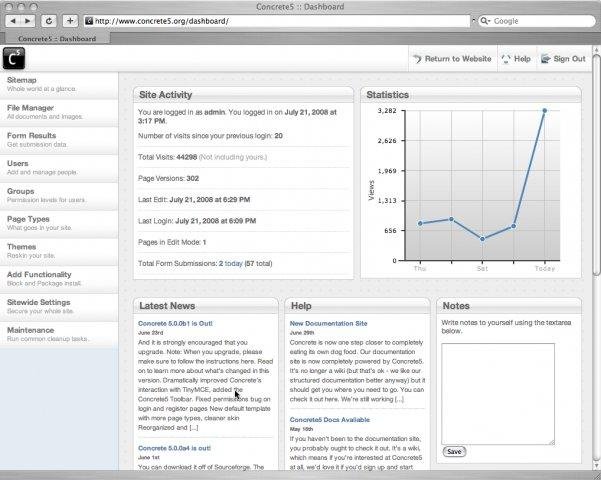
Task: Open Add Functionality in the sidebar
Action: point(59,279)
